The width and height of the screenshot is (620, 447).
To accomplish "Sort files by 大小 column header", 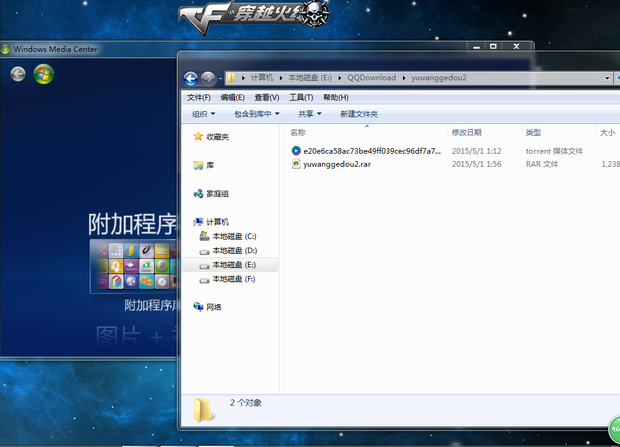I will [607, 133].
